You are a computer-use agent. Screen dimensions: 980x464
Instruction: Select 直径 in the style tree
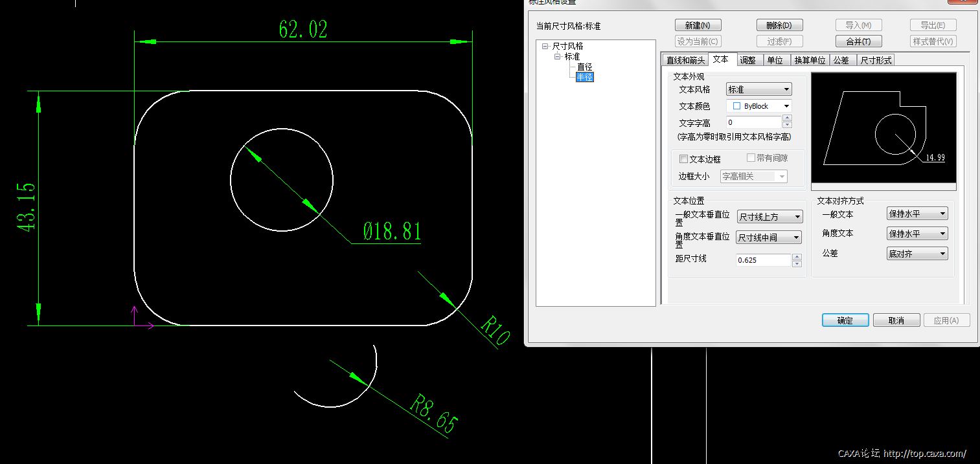pos(584,67)
